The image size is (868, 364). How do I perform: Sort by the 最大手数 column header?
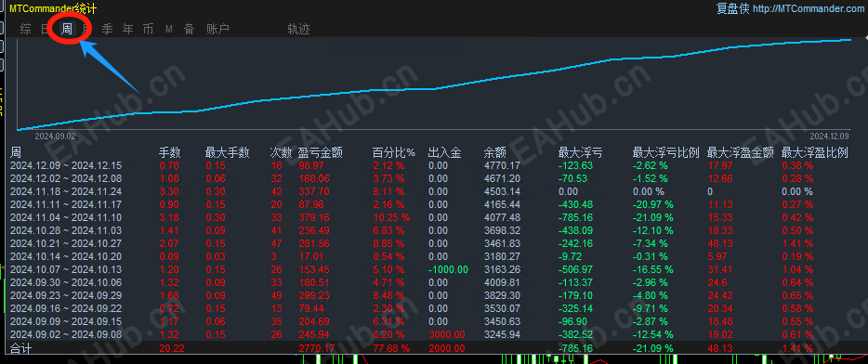[x=228, y=152]
